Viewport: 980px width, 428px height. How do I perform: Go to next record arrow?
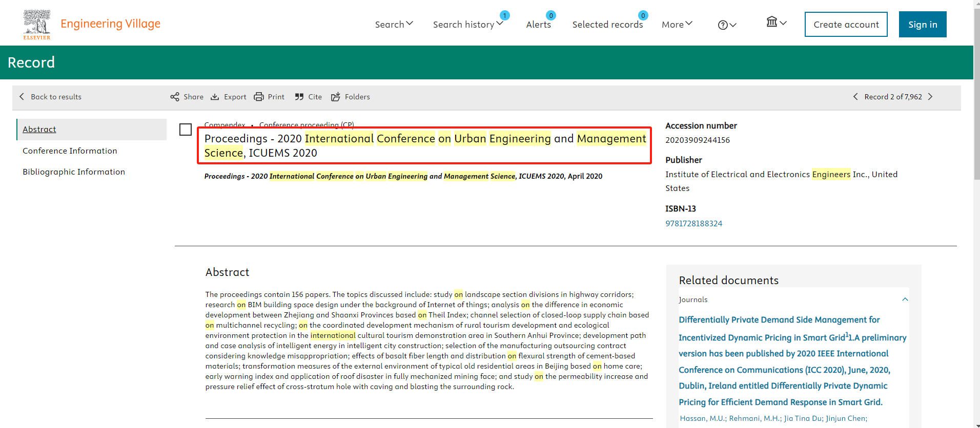click(930, 97)
